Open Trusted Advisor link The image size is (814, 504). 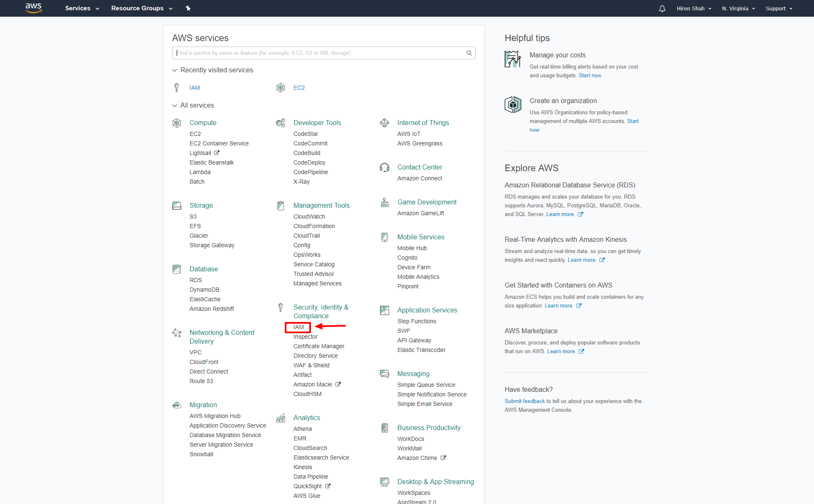pos(313,274)
